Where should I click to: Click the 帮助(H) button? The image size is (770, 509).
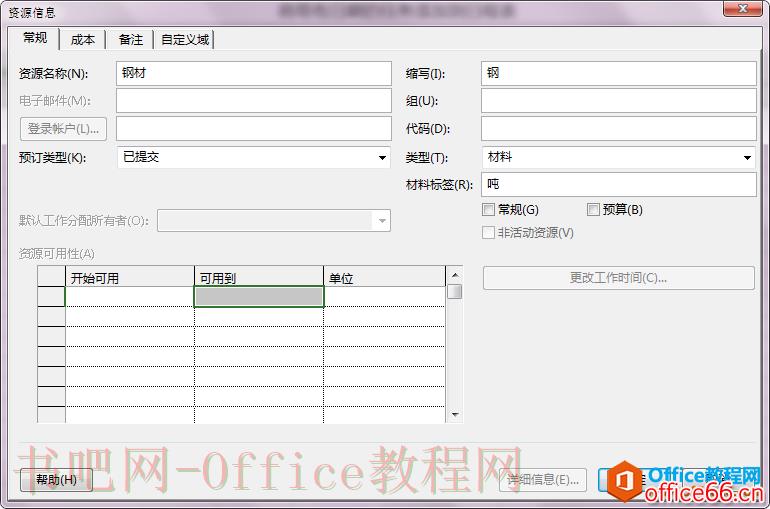[56, 480]
